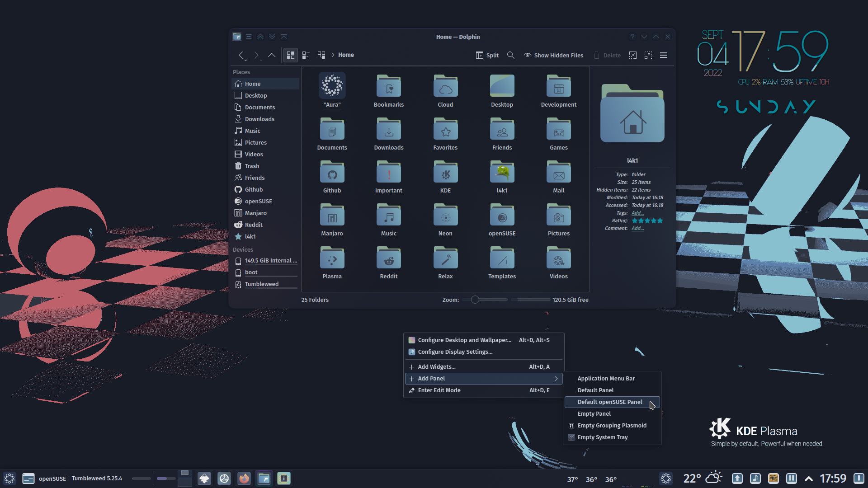Set the star rating to five stars
This screenshot has height=488, width=868.
coord(660,221)
